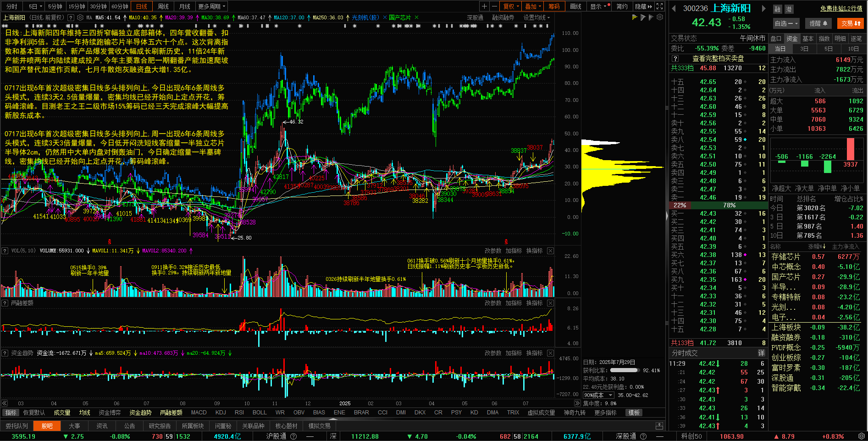Switch to 周线 weekly chart tab
The image size is (868, 441).
(x=163, y=6)
